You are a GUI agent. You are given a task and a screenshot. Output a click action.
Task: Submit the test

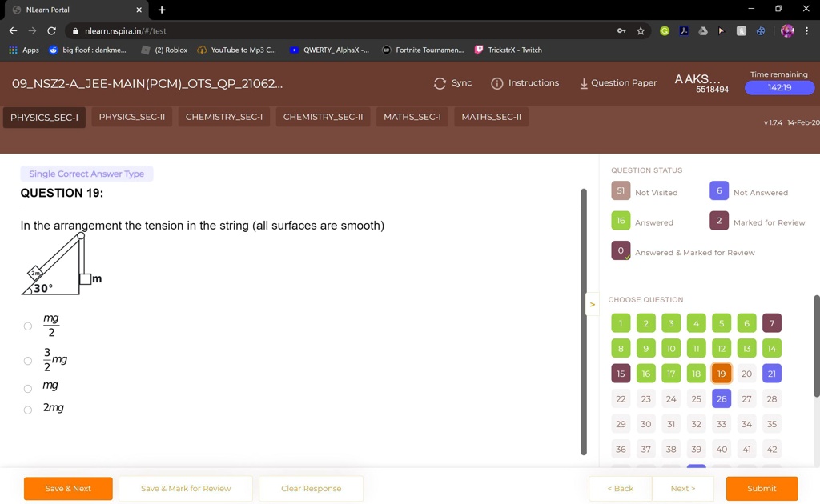[761, 488]
